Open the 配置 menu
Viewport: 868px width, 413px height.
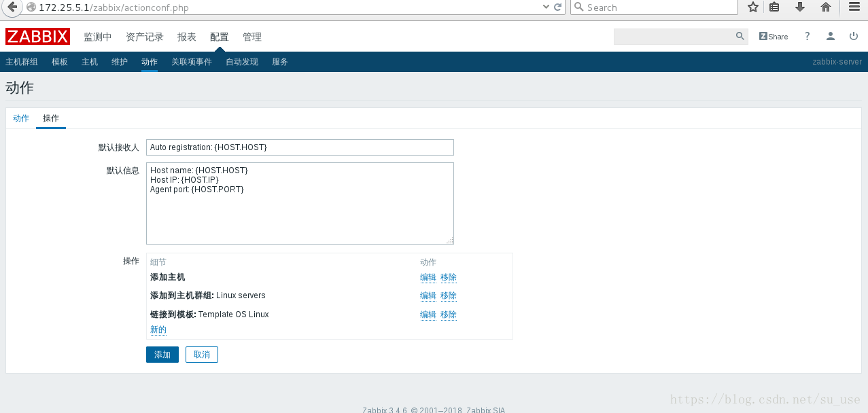pos(220,37)
